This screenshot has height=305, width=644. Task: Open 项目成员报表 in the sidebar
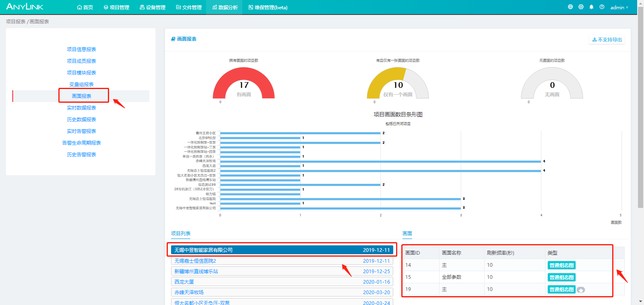tap(81, 61)
